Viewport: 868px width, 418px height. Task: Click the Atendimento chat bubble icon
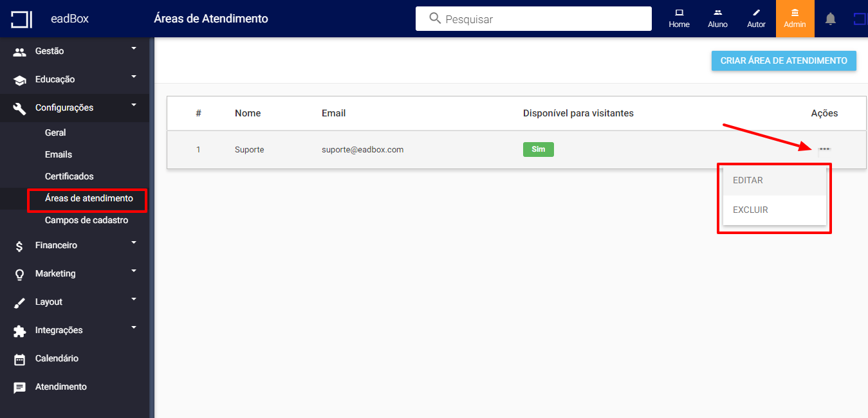coord(20,387)
